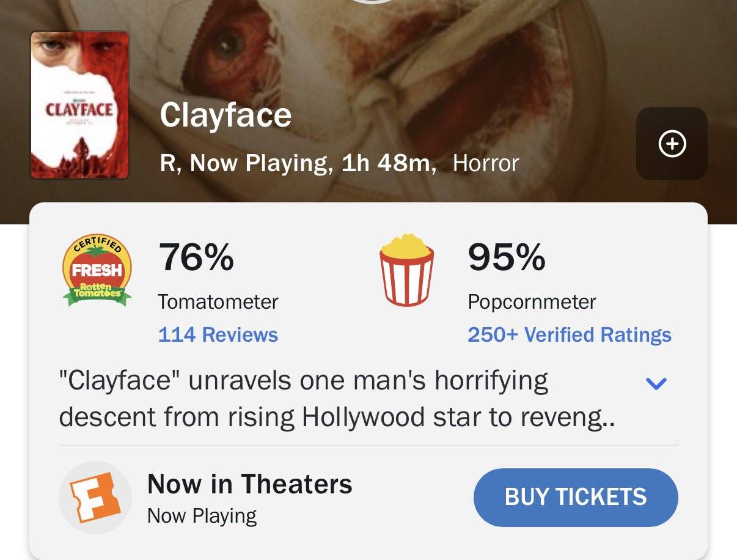737x560 pixels.
Task: Tap the 95% Popcornmeter score
Action: coord(507,257)
